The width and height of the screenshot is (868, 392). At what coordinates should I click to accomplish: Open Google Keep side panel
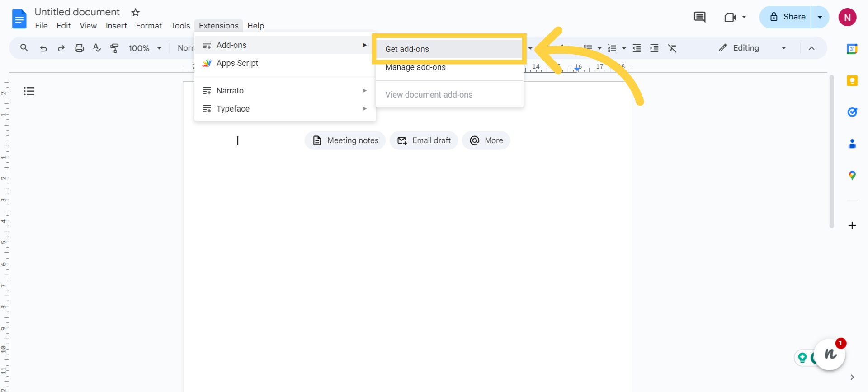click(x=852, y=80)
